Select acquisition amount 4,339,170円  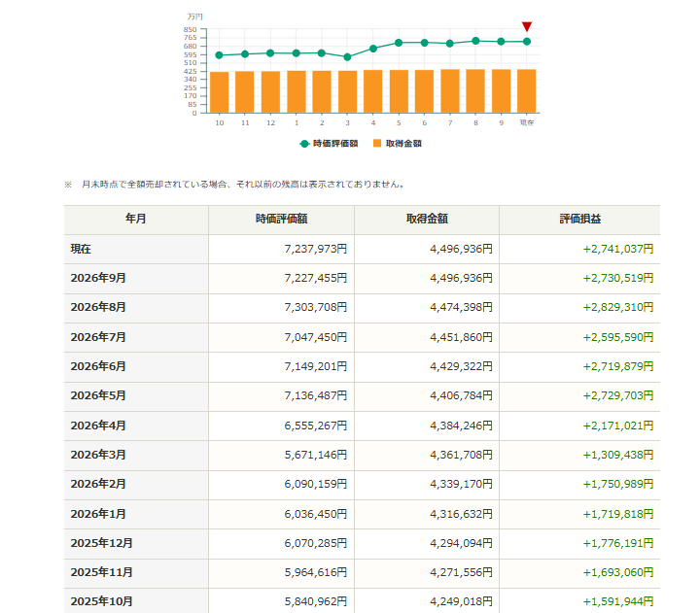pyautogui.click(x=461, y=484)
